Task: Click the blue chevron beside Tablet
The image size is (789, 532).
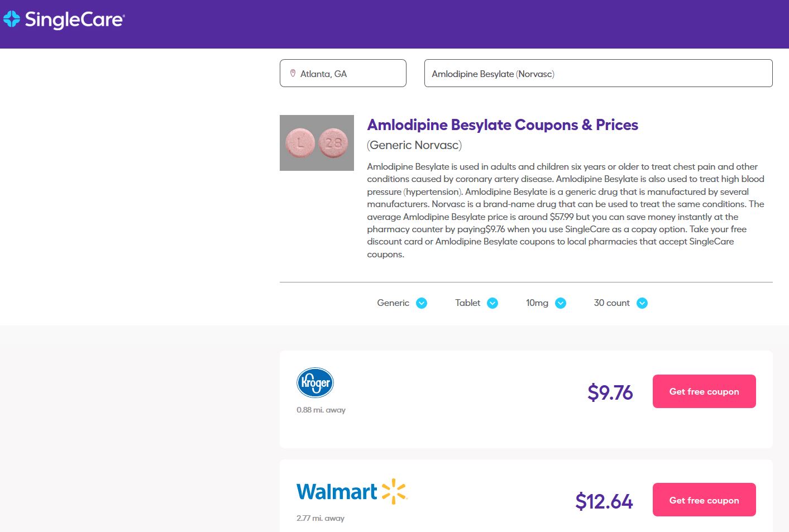Action: point(492,303)
